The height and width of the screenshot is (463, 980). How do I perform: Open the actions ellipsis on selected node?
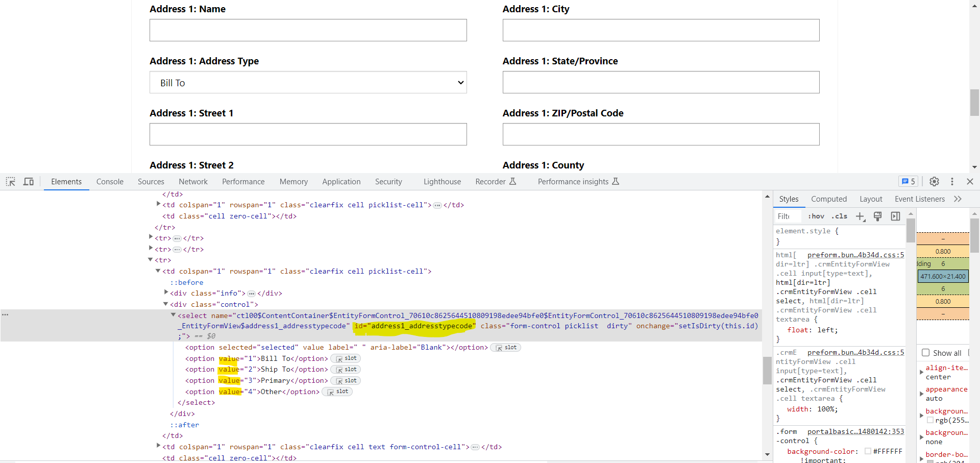[5, 314]
